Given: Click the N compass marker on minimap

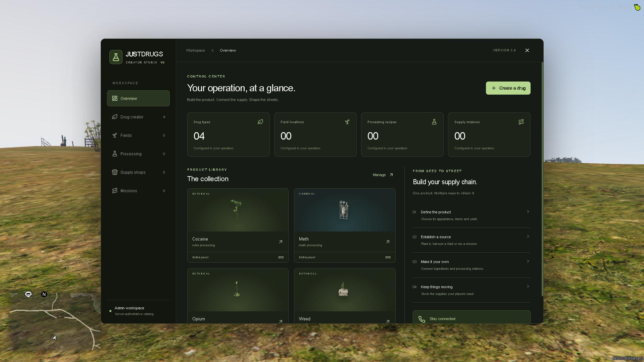Looking at the screenshot, I should click(44, 294).
